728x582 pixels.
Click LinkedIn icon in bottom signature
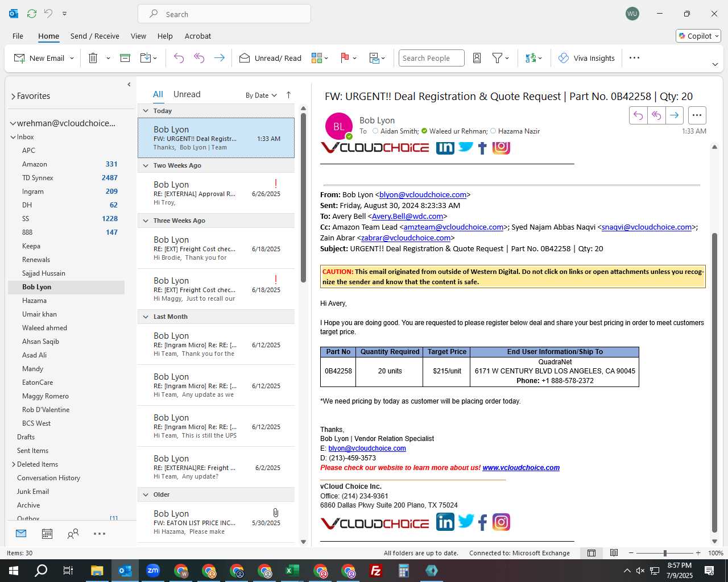pos(445,522)
